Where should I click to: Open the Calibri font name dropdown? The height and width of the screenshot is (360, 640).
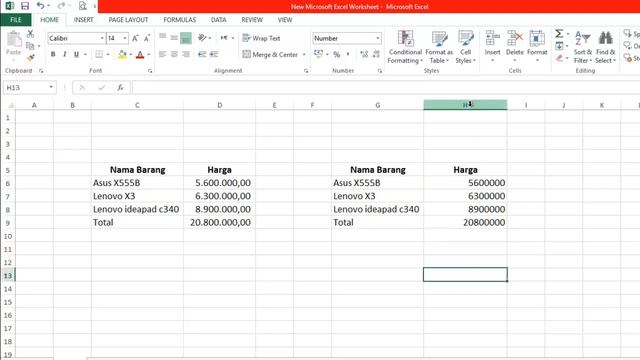(x=102, y=38)
